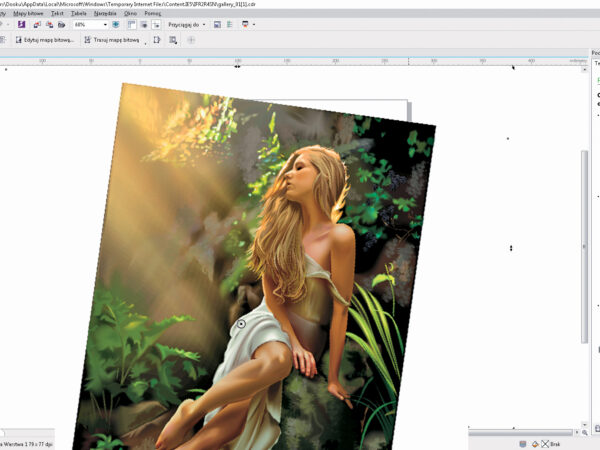
Task: Open the Narzędzia menu
Action: (x=104, y=14)
